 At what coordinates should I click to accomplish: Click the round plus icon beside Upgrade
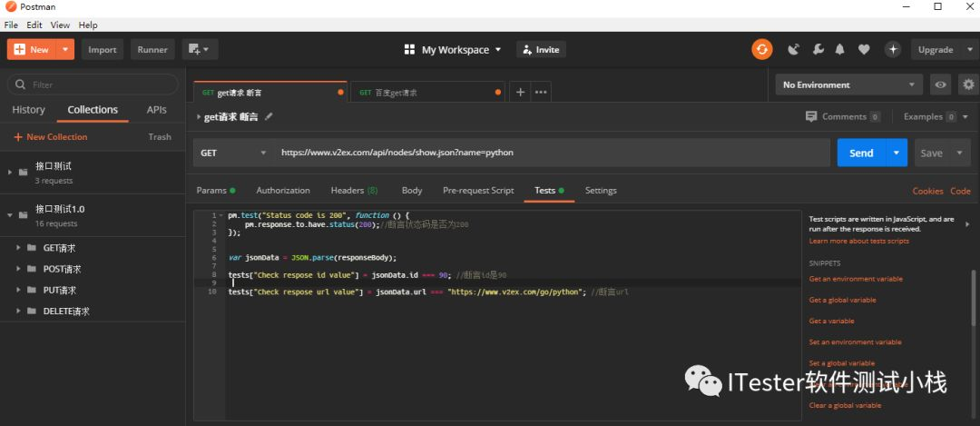point(893,49)
